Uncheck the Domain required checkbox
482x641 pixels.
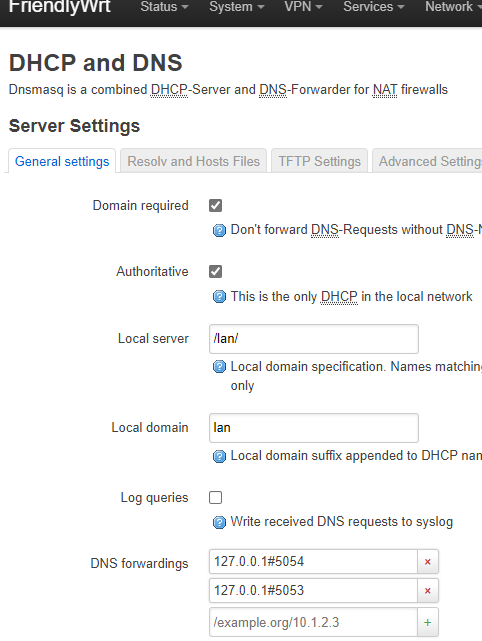[215, 205]
